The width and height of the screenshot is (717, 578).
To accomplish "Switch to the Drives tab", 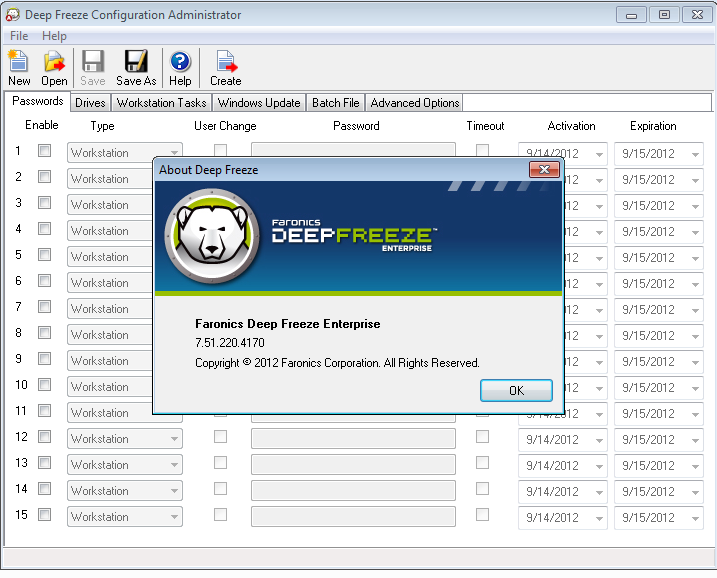I will point(90,103).
